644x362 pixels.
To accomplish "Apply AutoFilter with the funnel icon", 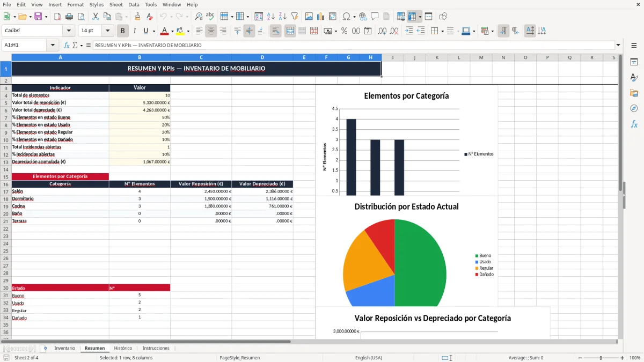I will [x=294, y=17].
